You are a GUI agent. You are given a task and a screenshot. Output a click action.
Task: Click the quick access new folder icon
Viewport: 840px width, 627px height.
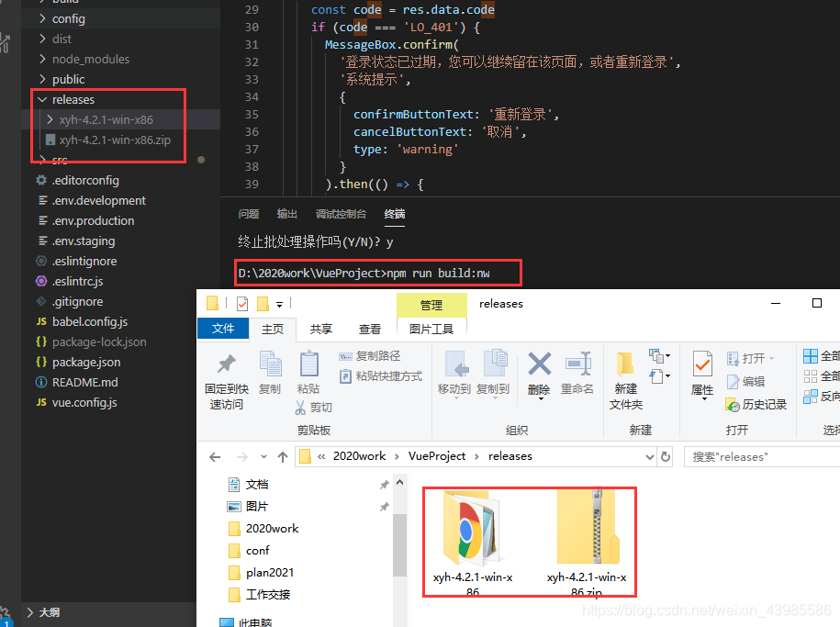(x=263, y=304)
